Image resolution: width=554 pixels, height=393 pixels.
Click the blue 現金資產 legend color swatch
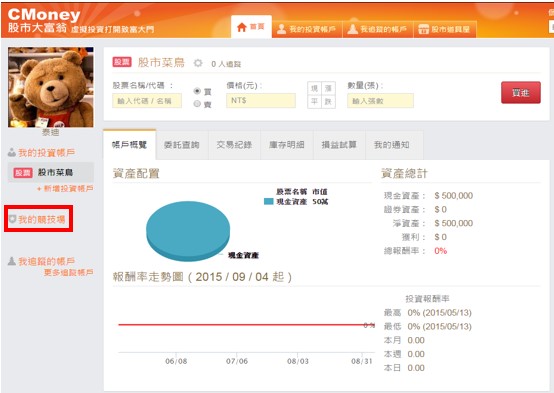pos(269,201)
